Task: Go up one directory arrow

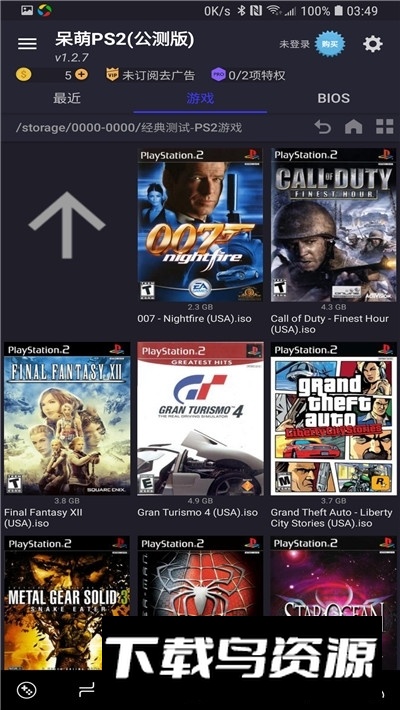Action: pos(67,225)
